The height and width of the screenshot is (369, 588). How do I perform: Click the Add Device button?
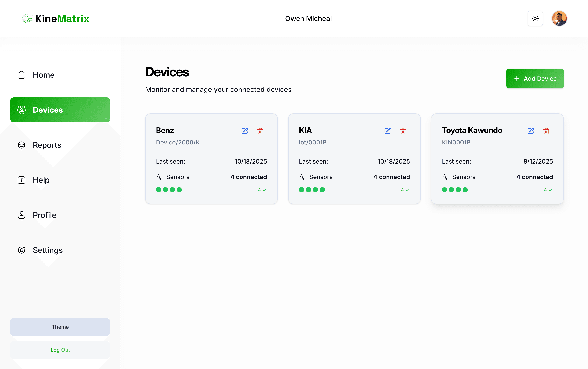pyautogui.click(x=535, y=78)
